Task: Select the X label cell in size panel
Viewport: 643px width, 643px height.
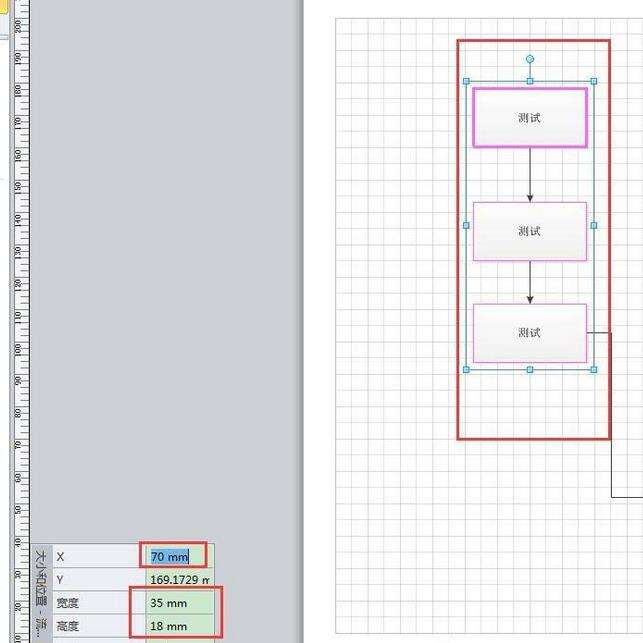Action: [99, 556]
